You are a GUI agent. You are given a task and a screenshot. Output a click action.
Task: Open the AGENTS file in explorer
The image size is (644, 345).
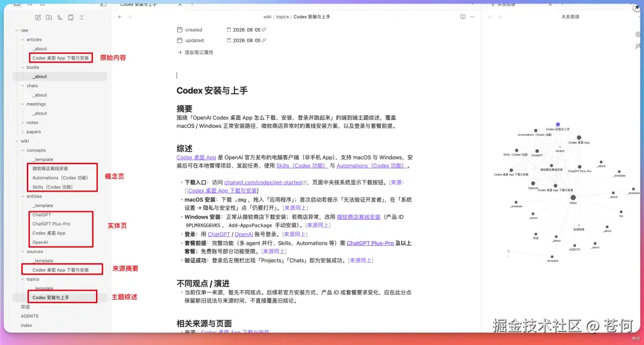tap(30, 316)
